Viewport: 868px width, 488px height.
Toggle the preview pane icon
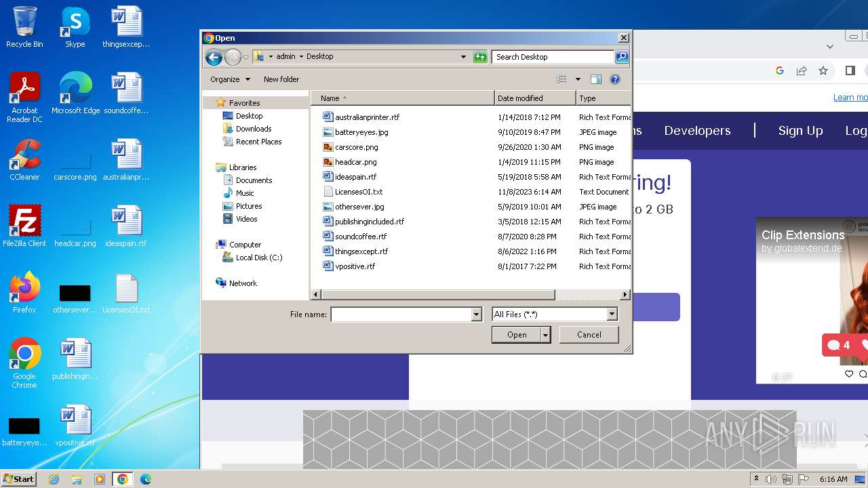pos(596,79)
